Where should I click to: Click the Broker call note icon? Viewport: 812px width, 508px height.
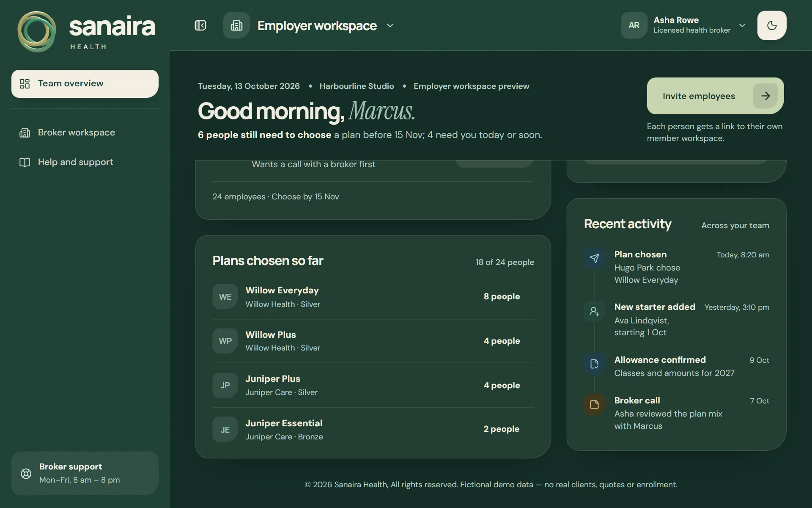[594, 404]
